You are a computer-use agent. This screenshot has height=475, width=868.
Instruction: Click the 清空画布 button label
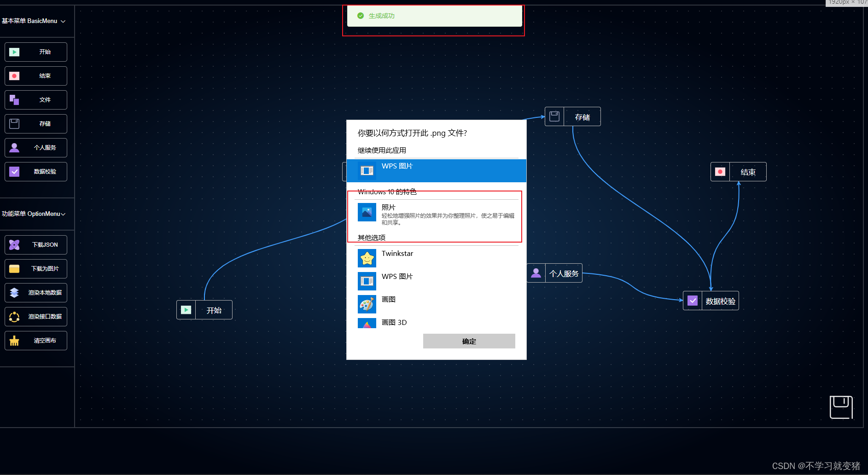[45, 341]
